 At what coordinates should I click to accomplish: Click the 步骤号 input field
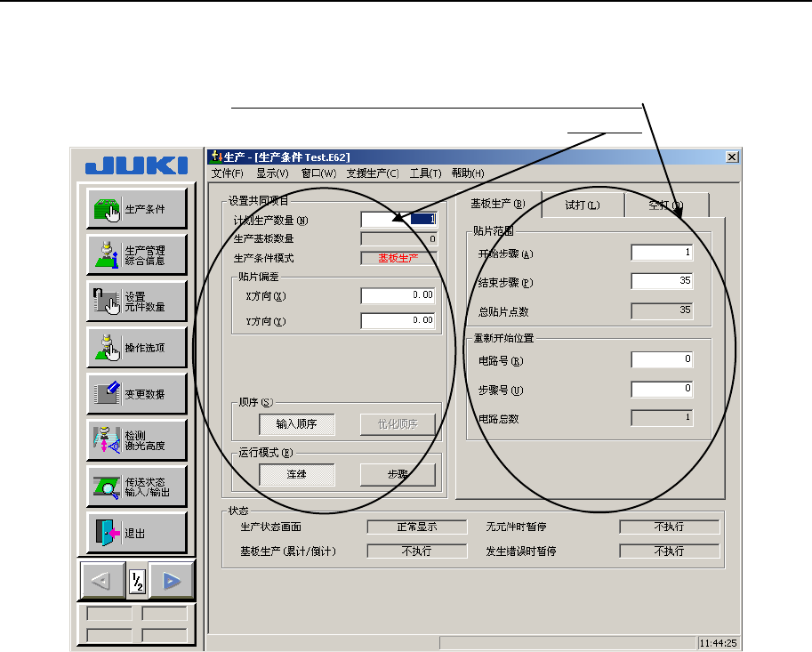click(x=662, y=389)
